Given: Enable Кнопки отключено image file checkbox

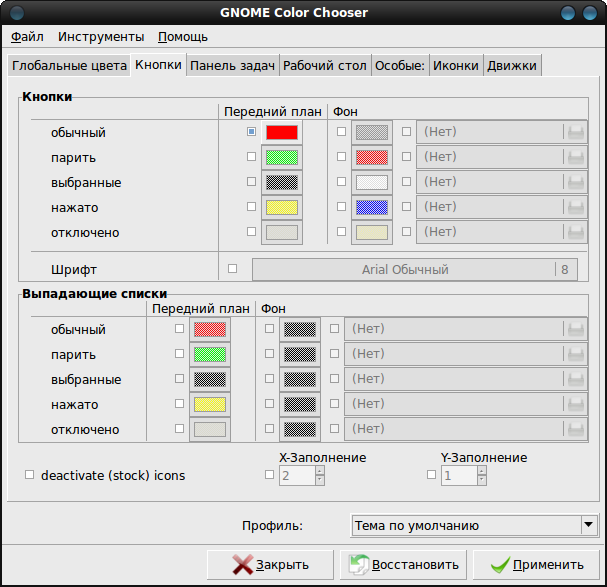Looking at the screenshot, I should (406, 232).
